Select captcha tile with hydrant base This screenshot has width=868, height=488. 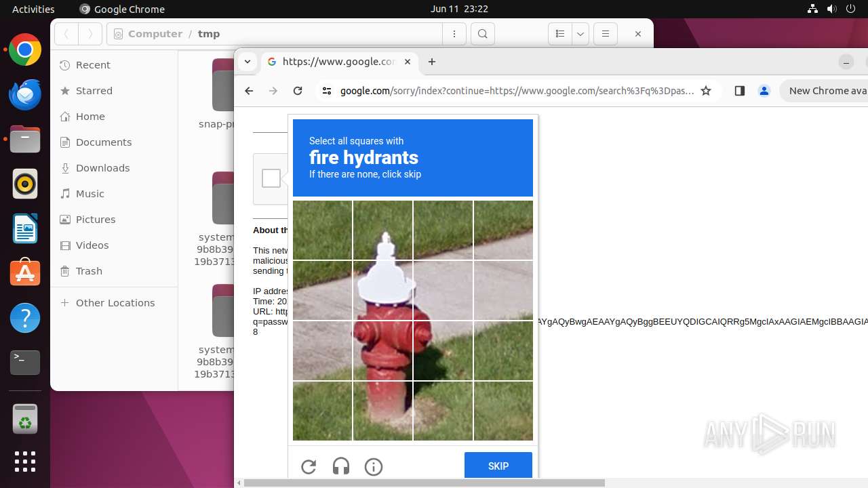point(382,411)
